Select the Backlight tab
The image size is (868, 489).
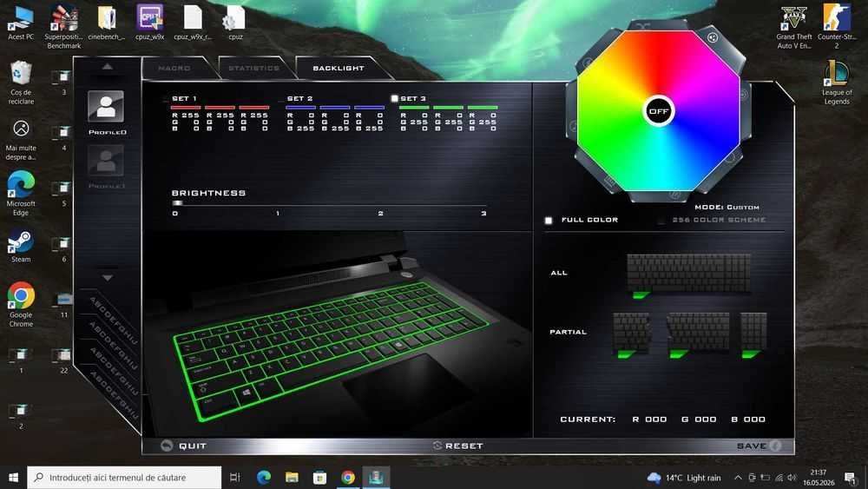339,68
